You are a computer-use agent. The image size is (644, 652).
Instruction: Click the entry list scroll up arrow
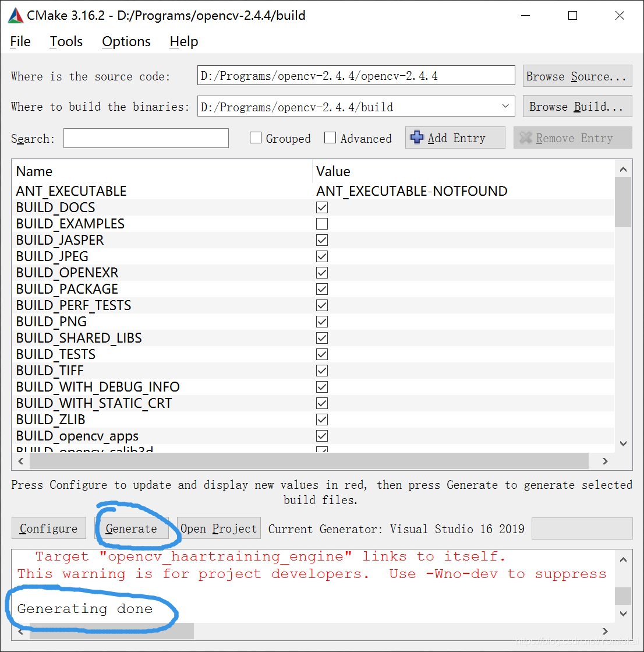click(623, 169)
